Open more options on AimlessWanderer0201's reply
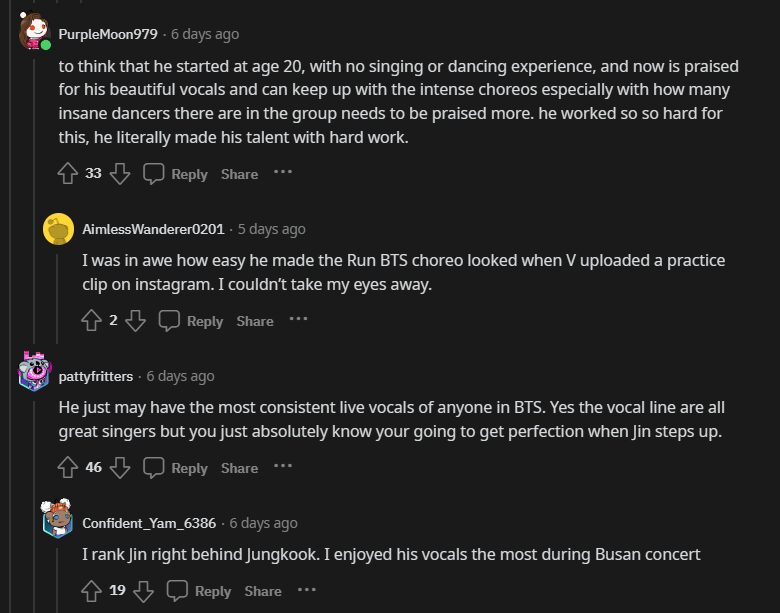Viewport: 780px width, 613px height. click(x=299, y=320)
